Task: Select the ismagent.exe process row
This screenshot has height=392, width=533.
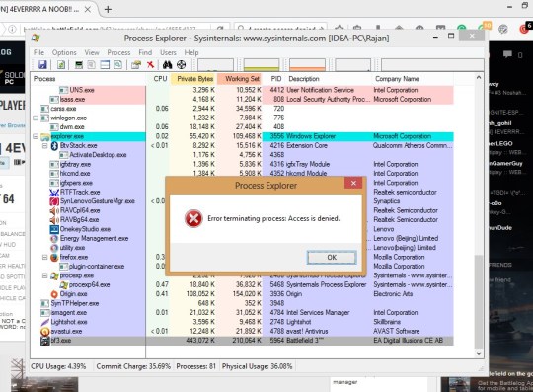Action: point(243,313)
